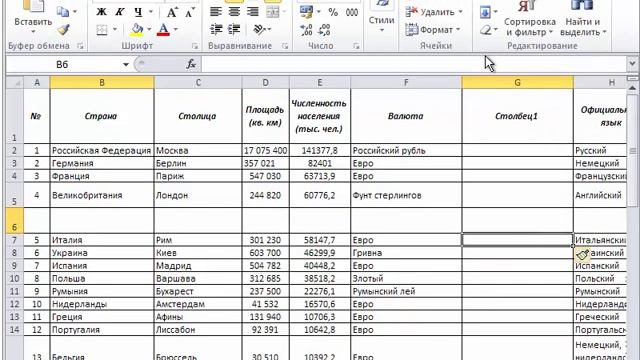Click the Clear eraser icon
This screenshot has height=360, width=640.
pyautogui.click(x=486, y=30)
